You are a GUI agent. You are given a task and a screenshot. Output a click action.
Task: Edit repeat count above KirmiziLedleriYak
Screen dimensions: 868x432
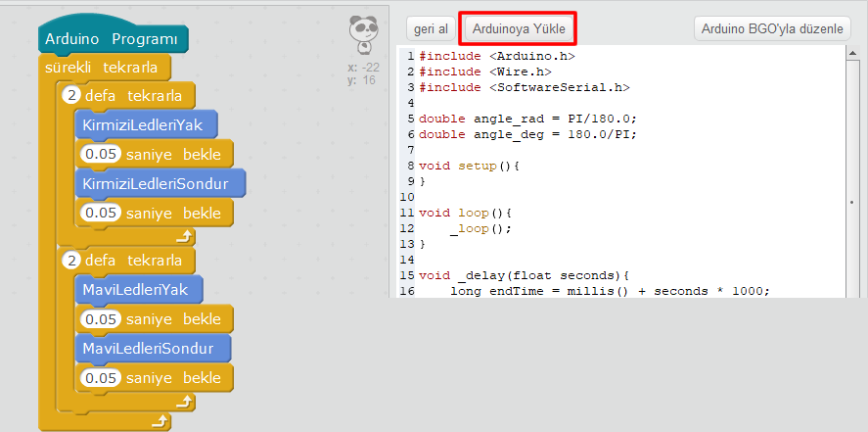click(x=70, y=95)
